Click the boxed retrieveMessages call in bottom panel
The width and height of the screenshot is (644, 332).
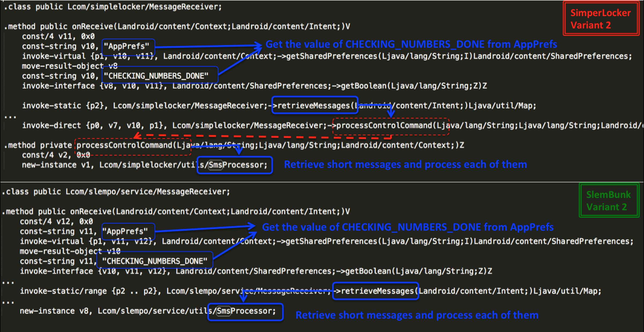pos(375,291)
